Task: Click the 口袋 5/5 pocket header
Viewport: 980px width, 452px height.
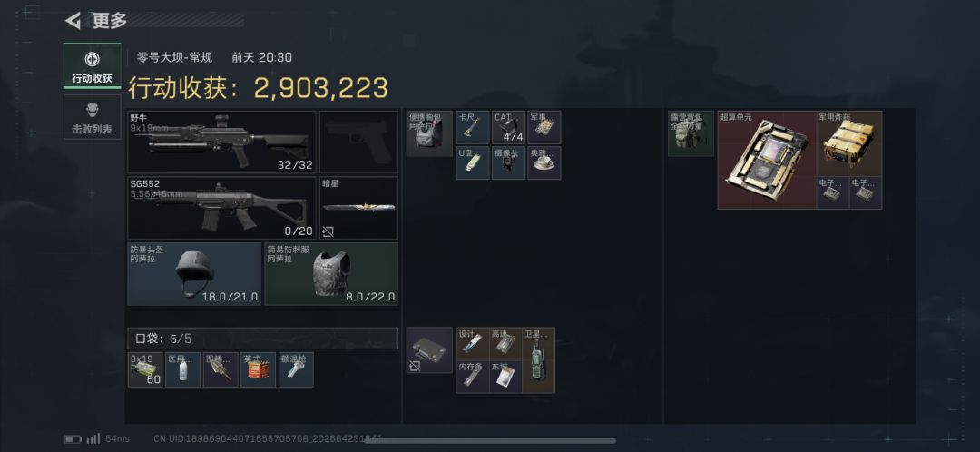Action: (262, 339)
